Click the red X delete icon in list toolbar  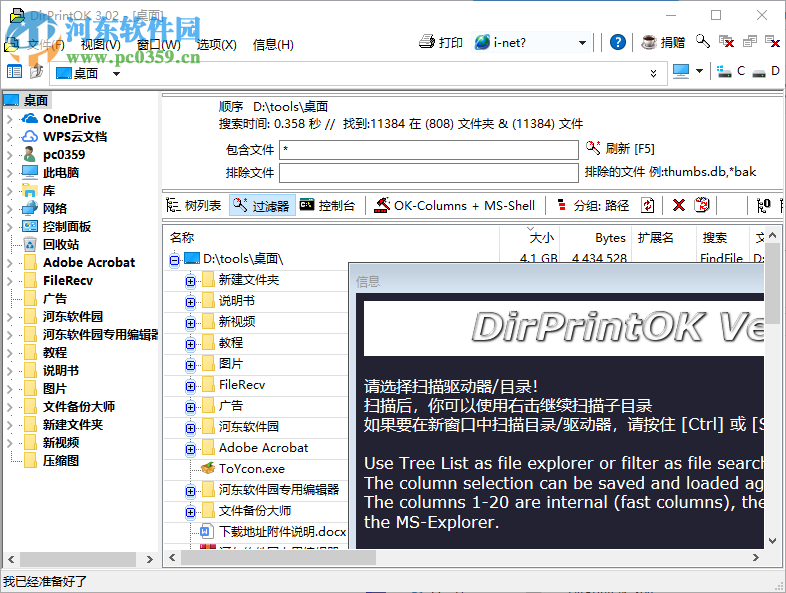(x=679, y=205)
